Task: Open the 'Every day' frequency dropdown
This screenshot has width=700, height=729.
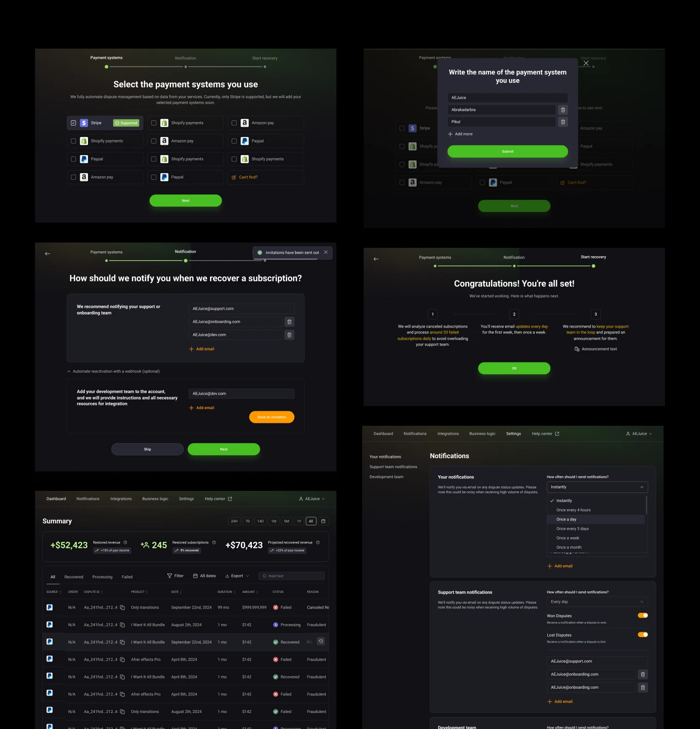Action: click(597, 602)
